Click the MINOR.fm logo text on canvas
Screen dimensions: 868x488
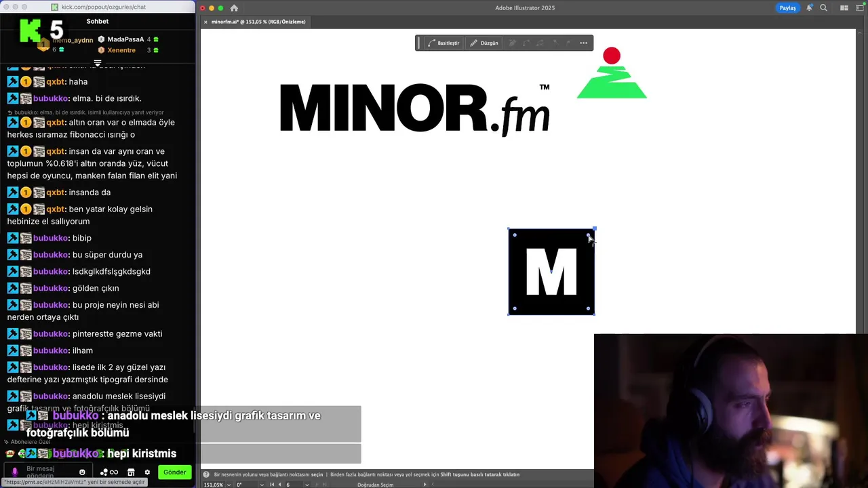414,109
